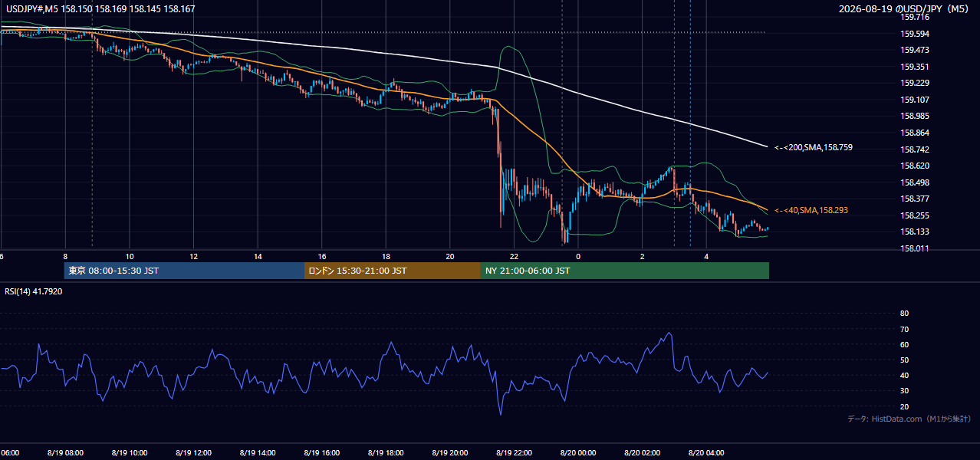Click hour label 14 under the price chart
The width and height of the screenshot is (980, 460).
258,257
